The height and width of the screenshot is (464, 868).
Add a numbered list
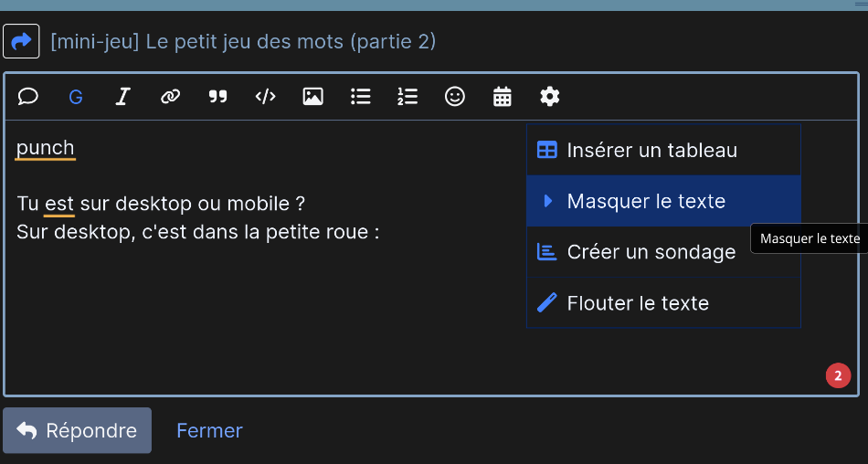tap(408, 96)
